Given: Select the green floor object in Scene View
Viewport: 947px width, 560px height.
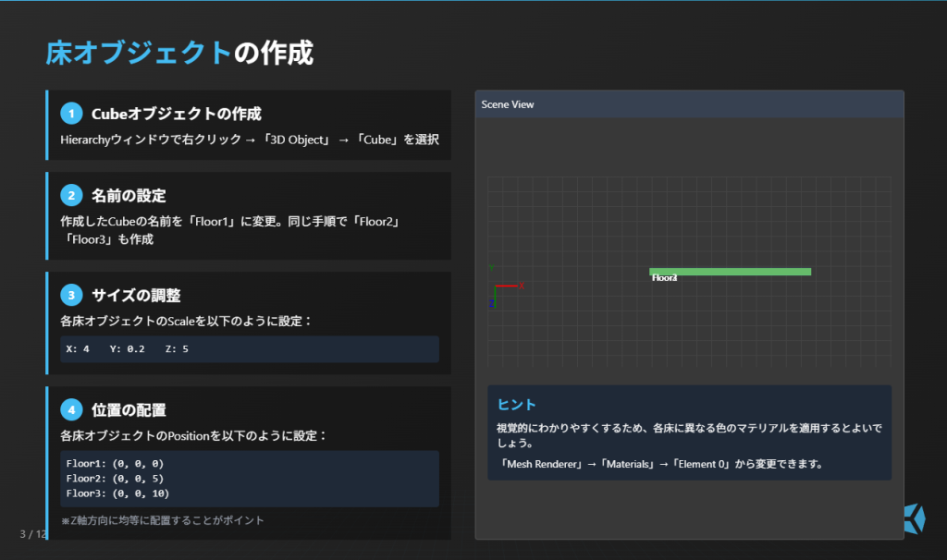Looking at the screenshot, I should click(x=730, y=271).
